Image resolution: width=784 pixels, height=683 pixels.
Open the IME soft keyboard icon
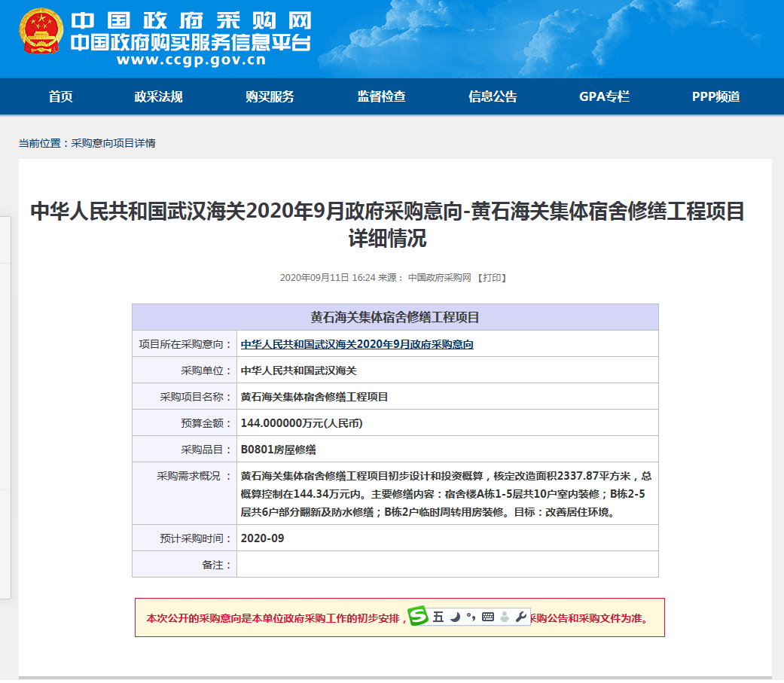(x=488, y=617)
